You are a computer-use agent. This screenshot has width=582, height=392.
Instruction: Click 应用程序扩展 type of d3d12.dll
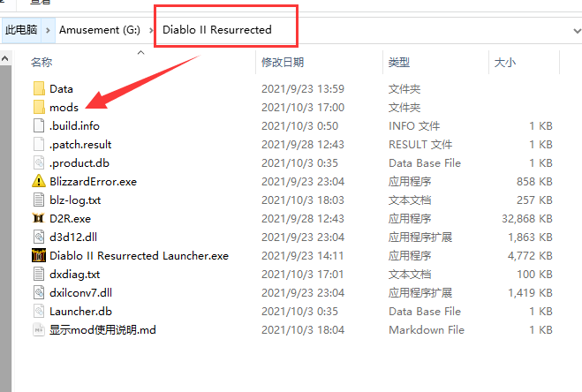point(420,237)
